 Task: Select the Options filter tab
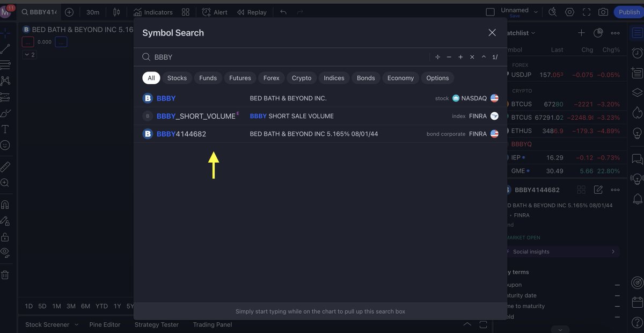(x=437, y=78)
